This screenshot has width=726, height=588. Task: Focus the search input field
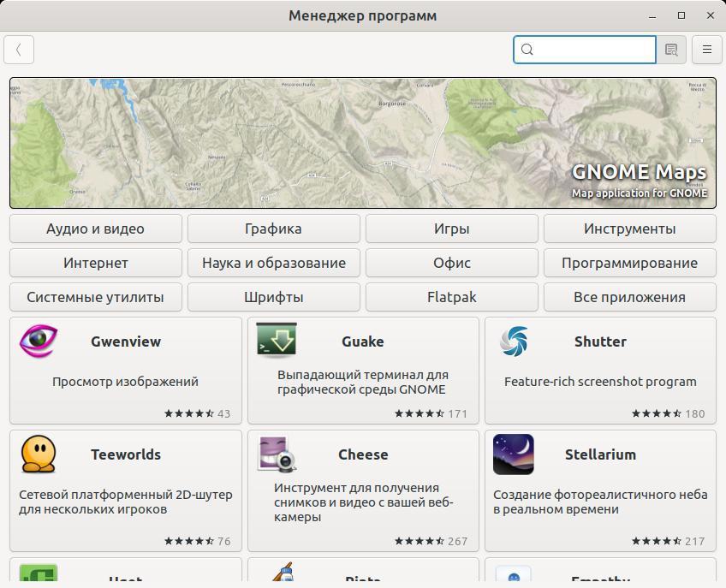(585, 50)
